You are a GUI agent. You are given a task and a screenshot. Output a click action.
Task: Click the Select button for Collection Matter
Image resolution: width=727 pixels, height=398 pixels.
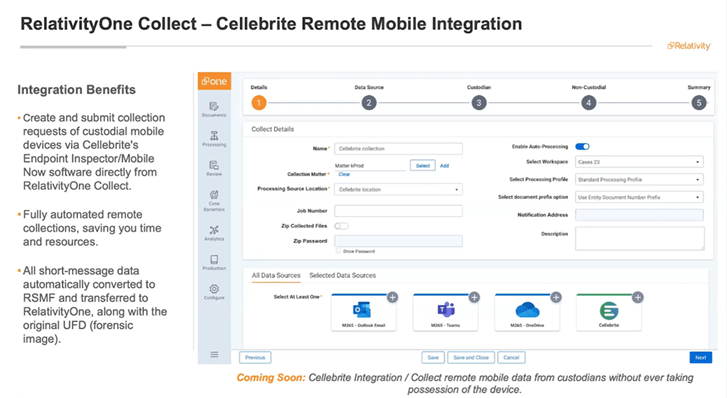coord(422,166)
